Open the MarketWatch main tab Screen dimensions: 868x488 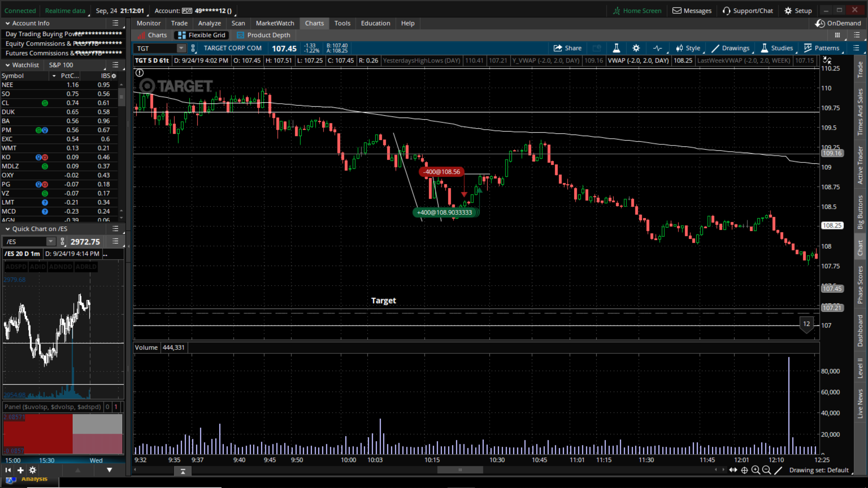pyautogui.click(x=275, y=23)
